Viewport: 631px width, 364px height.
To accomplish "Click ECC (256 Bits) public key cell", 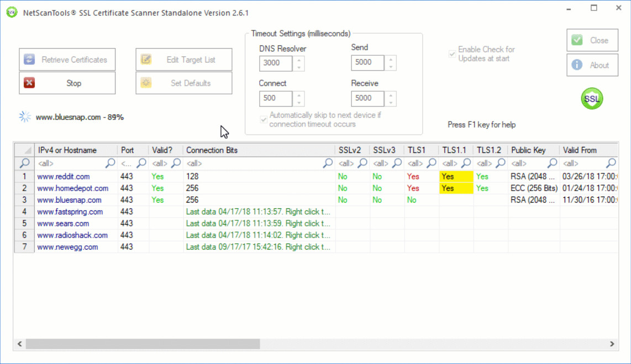I will tap(534, 188).
